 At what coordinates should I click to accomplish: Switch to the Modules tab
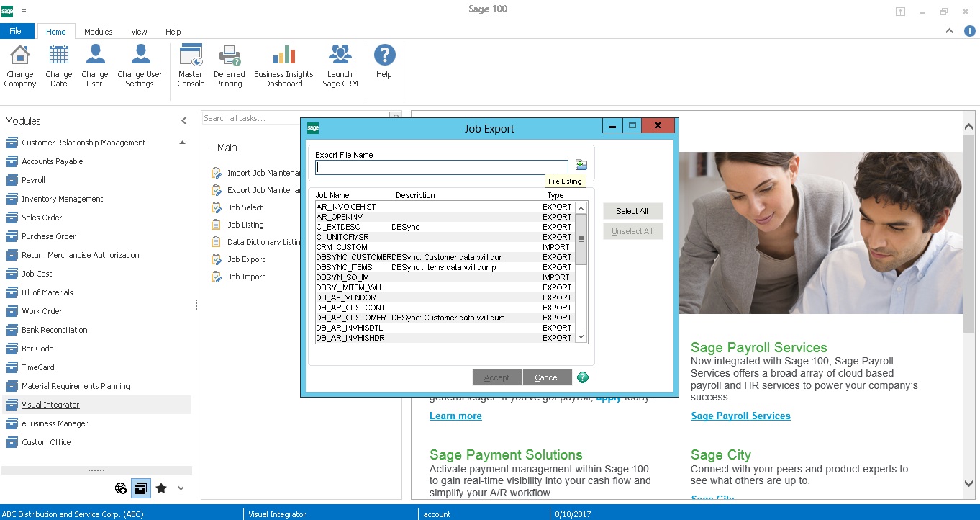click(x=98, y=32)
